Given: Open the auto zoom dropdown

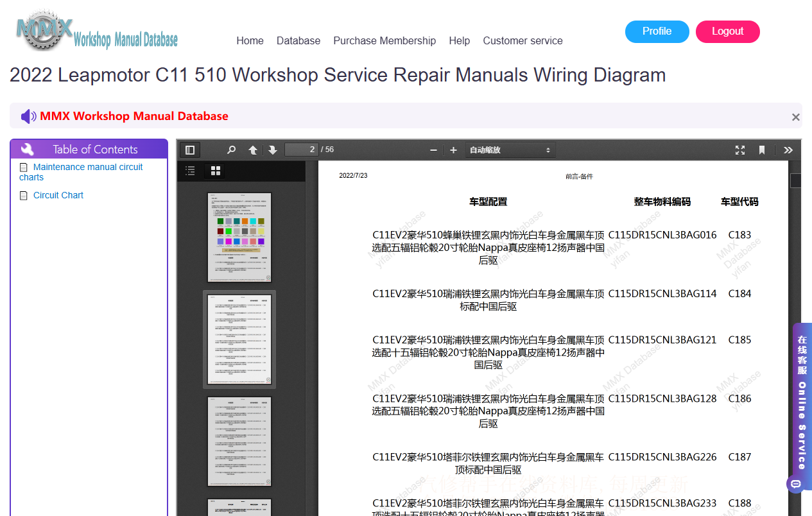Looking at the screenshot, I should (x=510, y=150).
